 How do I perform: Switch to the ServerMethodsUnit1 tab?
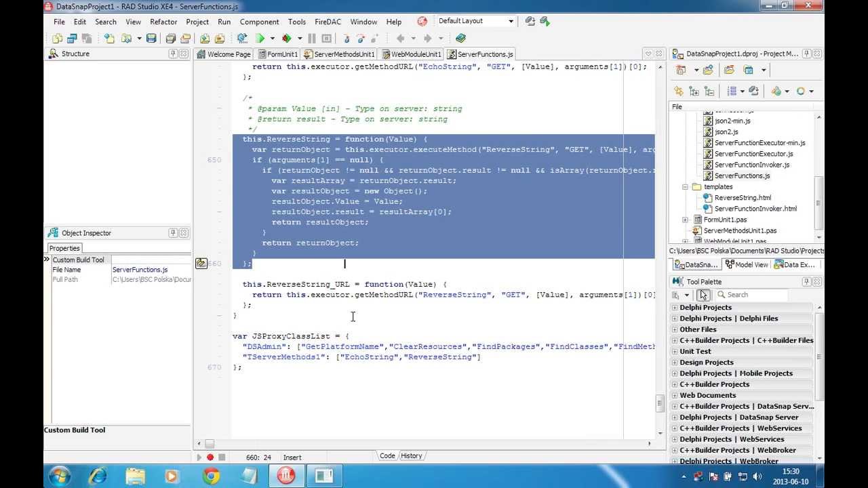[340, 54]
